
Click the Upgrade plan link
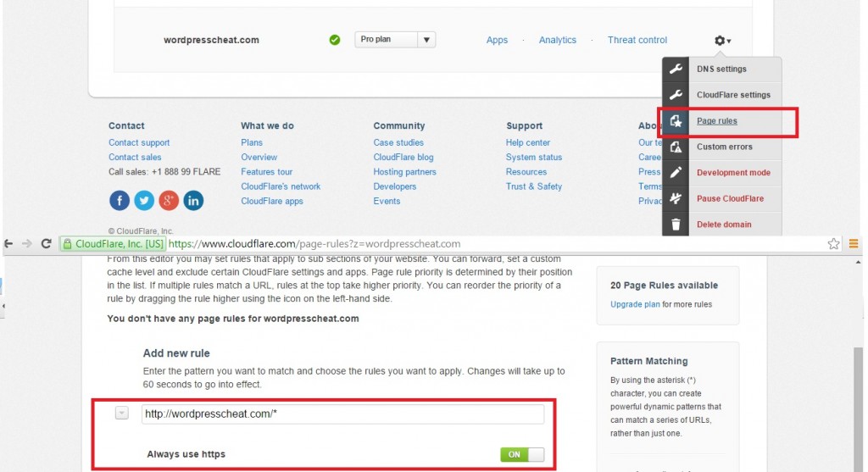(635, 304)
